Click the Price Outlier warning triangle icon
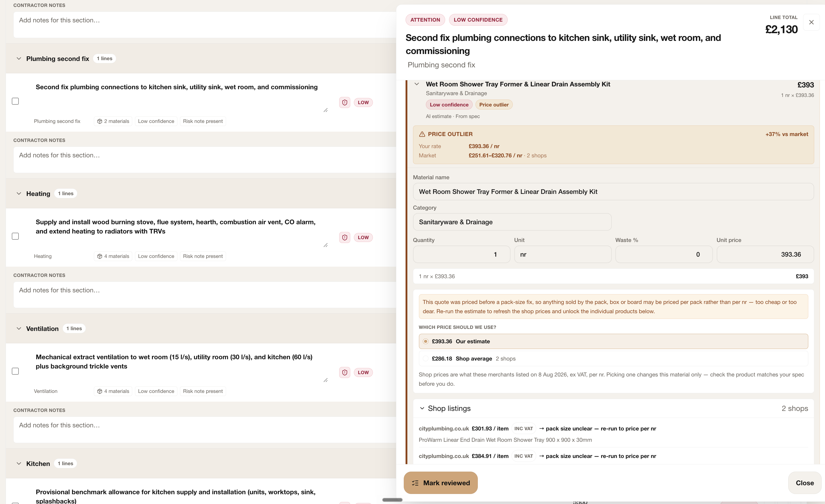This screenshot has height=504, width=825. point(422,134)
